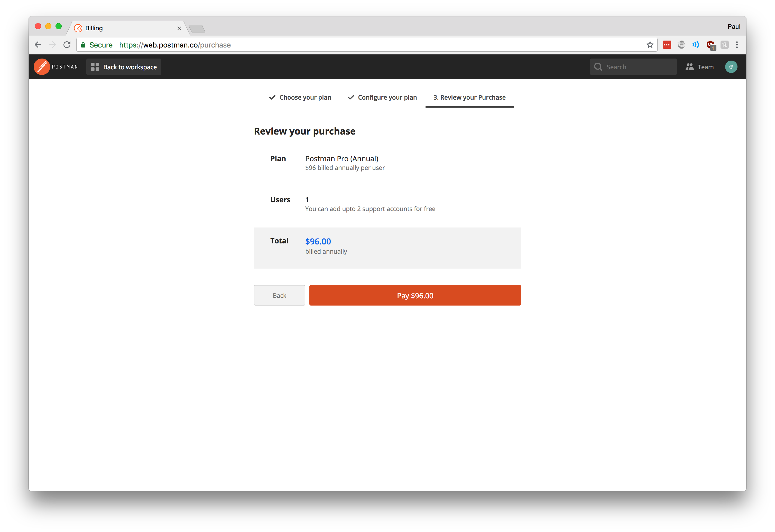Click the Review your purchase heading
Viewport: 775px width, 532px height.
tap(305, 131)
